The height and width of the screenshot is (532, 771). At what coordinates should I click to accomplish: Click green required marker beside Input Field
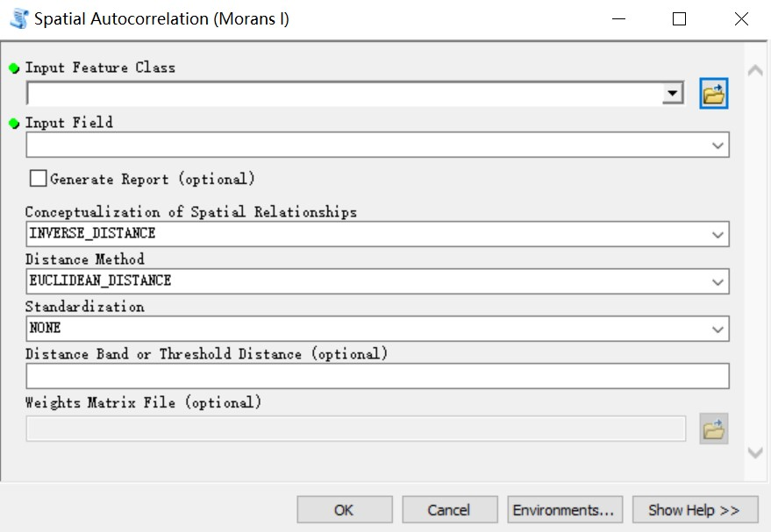pyautogui.click(x=14, y=123)
